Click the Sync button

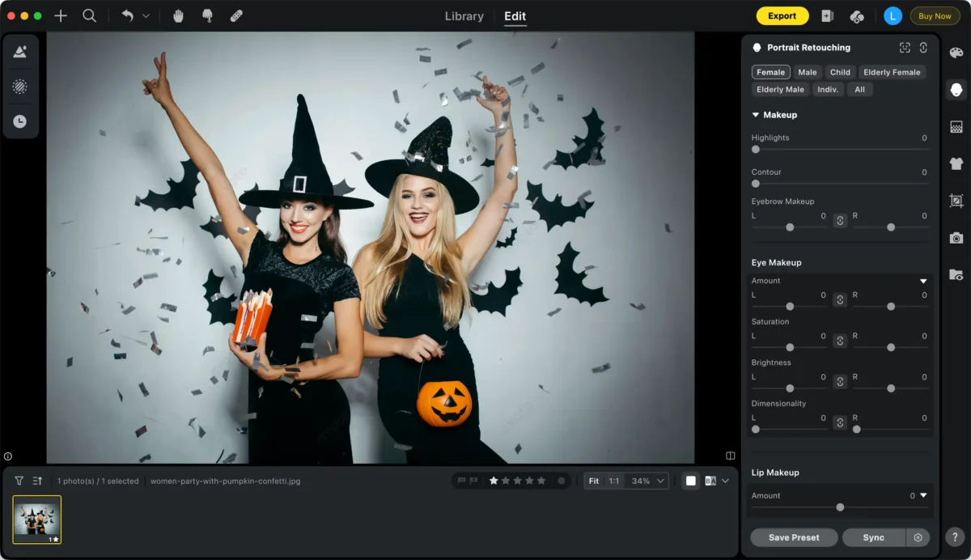point(874,537)
